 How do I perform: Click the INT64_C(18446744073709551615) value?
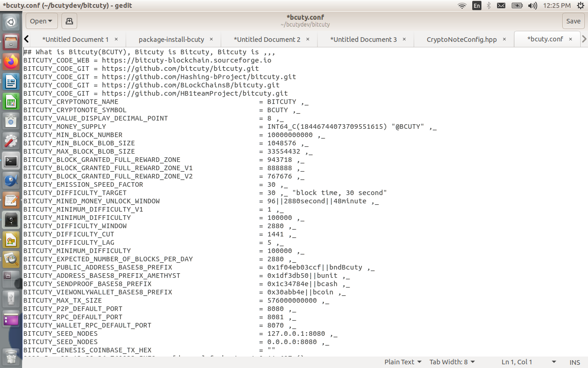[x=327, y=126]
